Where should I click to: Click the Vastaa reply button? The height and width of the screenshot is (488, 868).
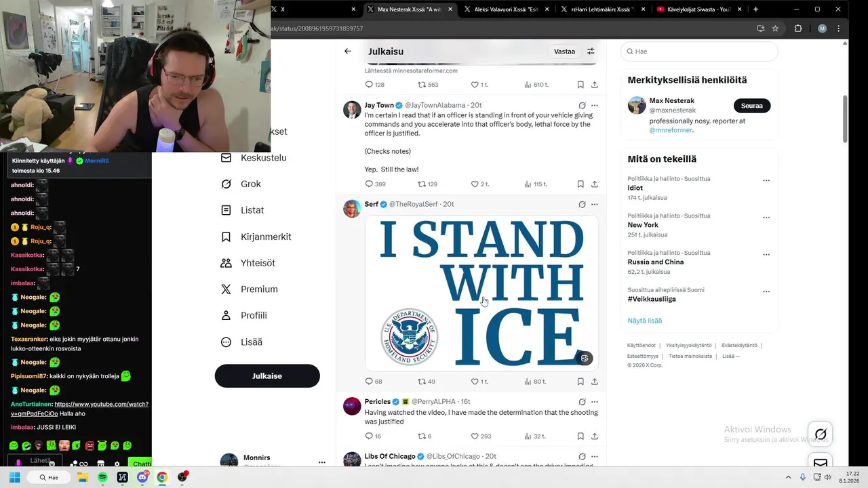coord(564,51)
